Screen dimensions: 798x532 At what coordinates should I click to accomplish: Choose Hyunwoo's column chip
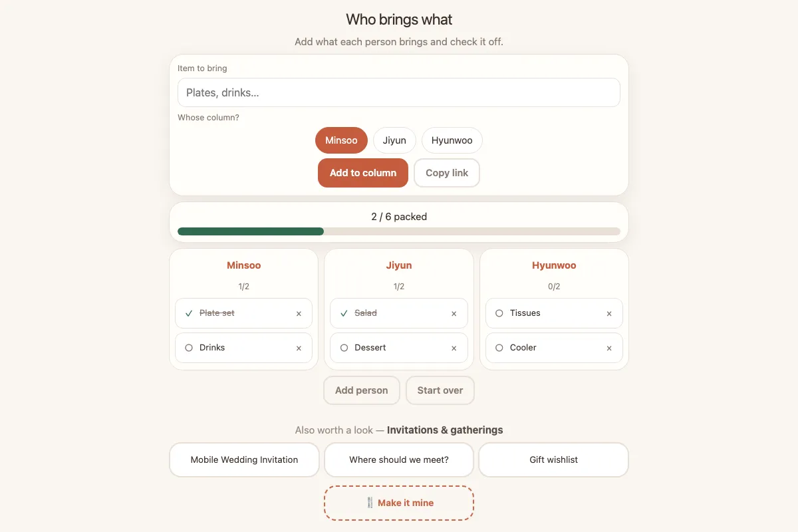click(x=452, y=140)
